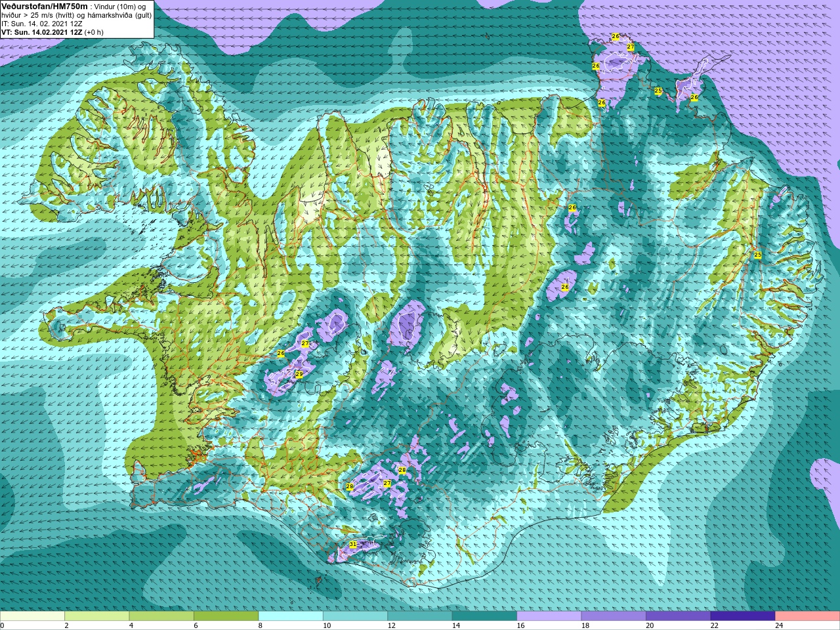Select the 18–20 m/s medium purple legend swatch
840x630 pixels.
tap(614, 616)
